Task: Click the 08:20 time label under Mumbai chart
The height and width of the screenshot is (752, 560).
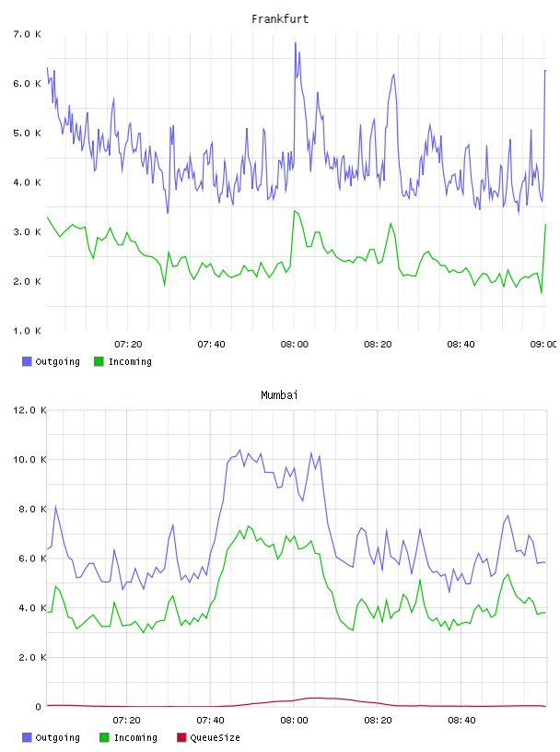Action: (x=378, y=721)
